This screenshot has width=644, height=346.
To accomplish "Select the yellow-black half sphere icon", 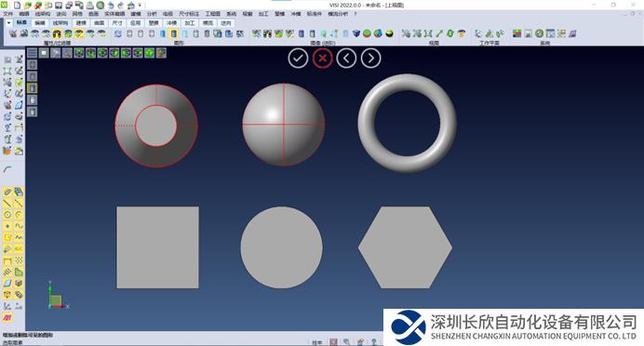I will pyautogui.click(x=389, y=33).
